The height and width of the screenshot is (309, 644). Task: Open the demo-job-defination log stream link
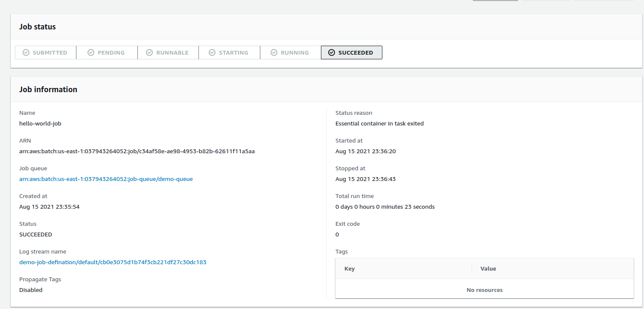coord(113,262)
